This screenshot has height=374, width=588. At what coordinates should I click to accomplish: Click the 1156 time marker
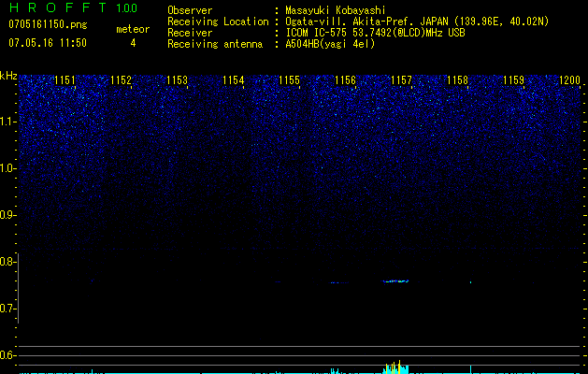point(345,80)
